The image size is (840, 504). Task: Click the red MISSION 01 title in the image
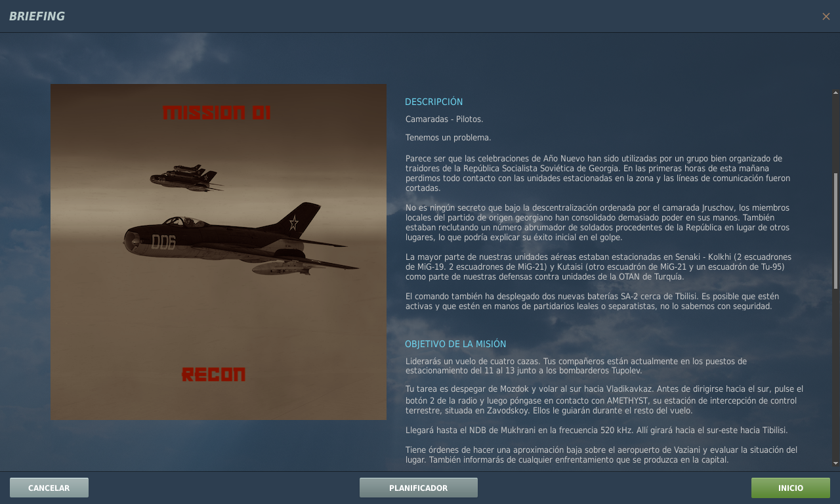point(217,113)
